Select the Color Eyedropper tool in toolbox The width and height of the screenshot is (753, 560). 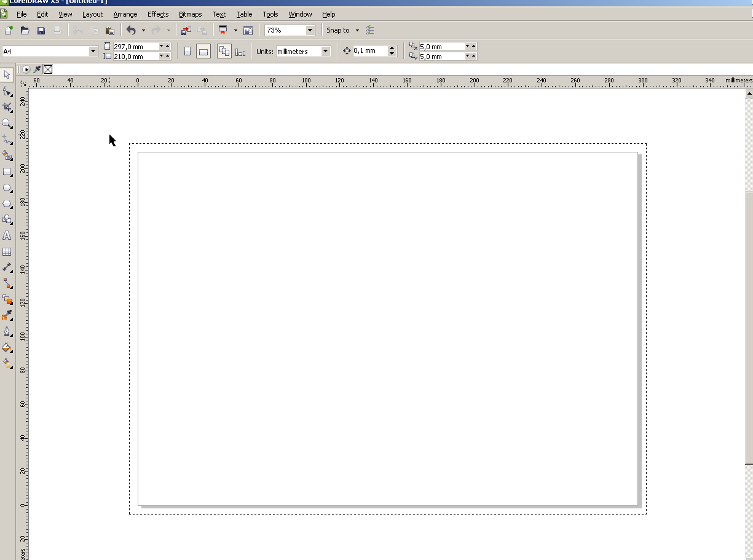7,315
